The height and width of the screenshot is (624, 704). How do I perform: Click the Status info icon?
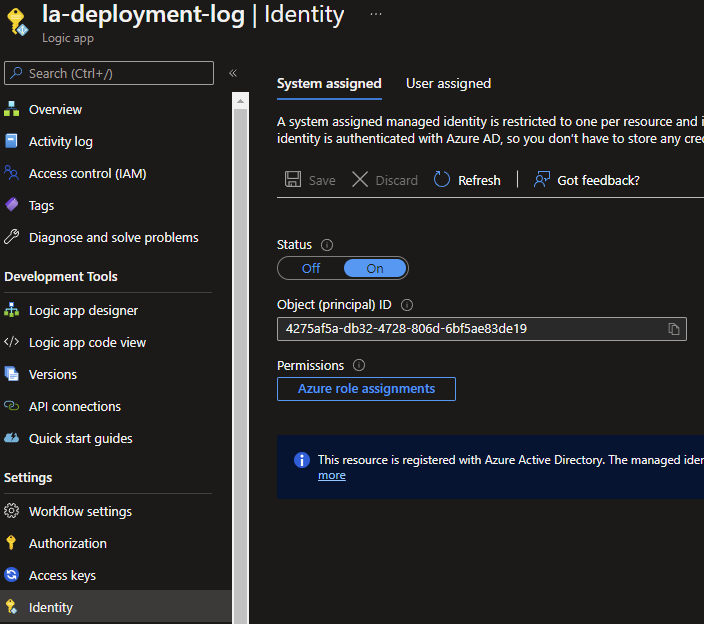[x=327, y=245]
